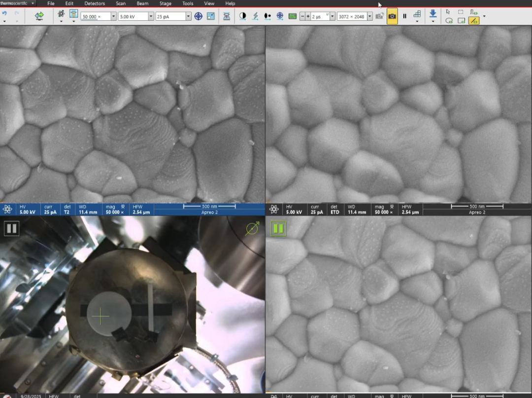
Task: Click the link Z to working distance icon
Action: pyautogui.click(x=226, y=16)
